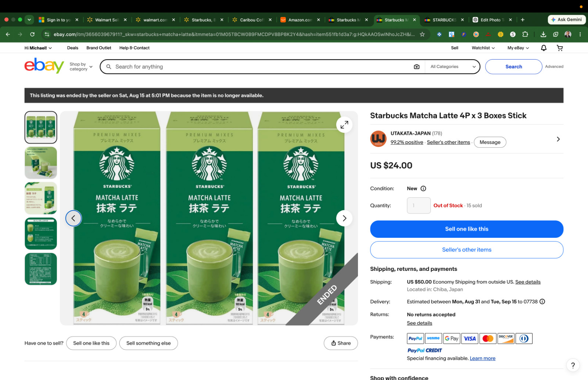Click the Message seller button
This screenshot has width=588, height=380.
(490, 142)
